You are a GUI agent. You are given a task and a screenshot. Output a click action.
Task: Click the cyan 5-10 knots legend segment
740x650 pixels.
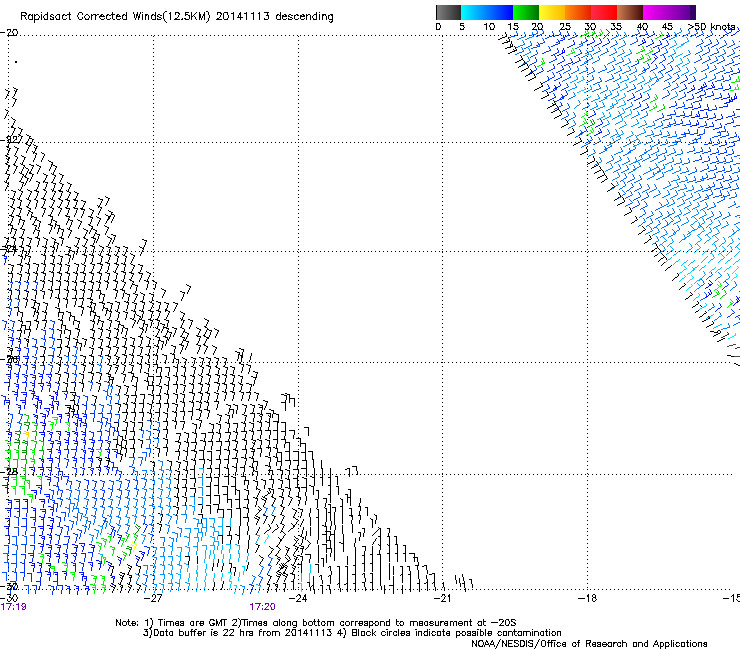coord(474,12)
